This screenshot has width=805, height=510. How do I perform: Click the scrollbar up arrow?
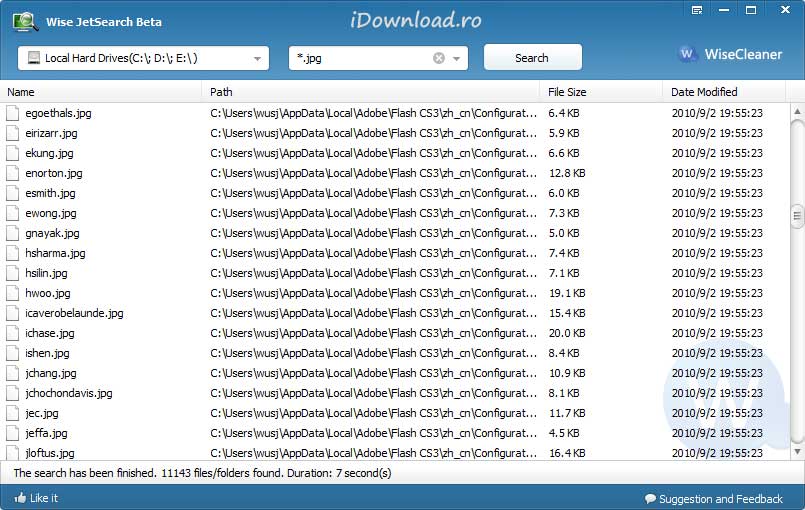pyautogui.click(x=797, y=111)
